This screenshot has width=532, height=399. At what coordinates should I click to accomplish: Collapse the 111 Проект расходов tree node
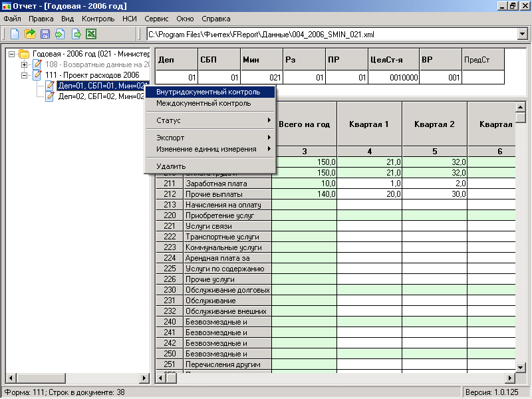point(24,75)
